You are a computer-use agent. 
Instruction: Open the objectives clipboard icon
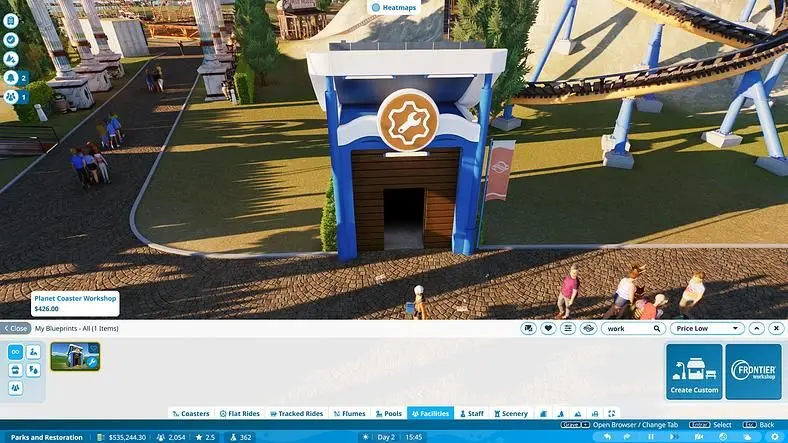[11, 21]
